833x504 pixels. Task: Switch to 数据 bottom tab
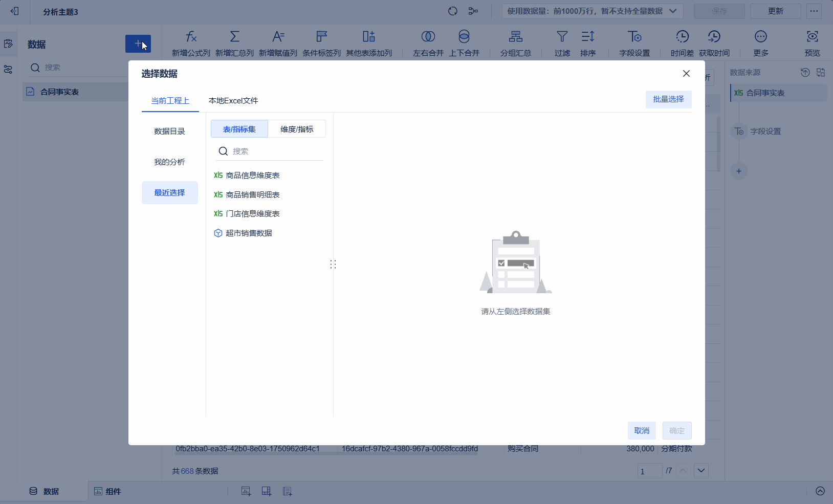pos(44,491)
